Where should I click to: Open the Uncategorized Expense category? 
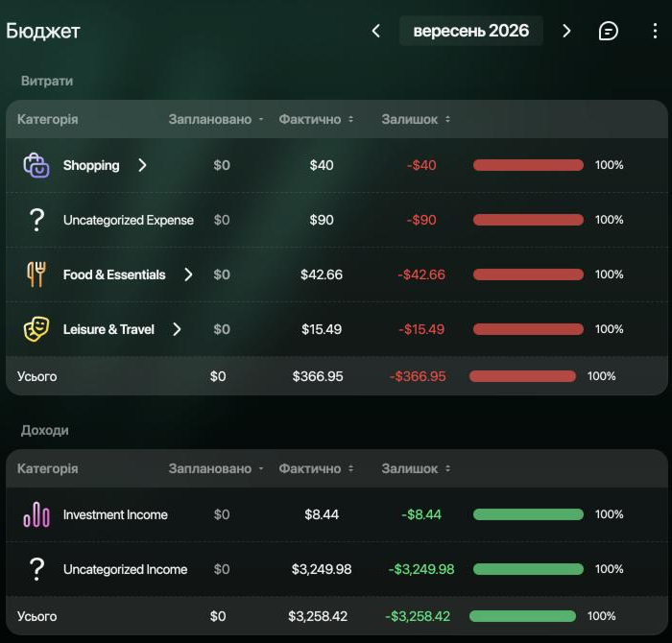128,220
